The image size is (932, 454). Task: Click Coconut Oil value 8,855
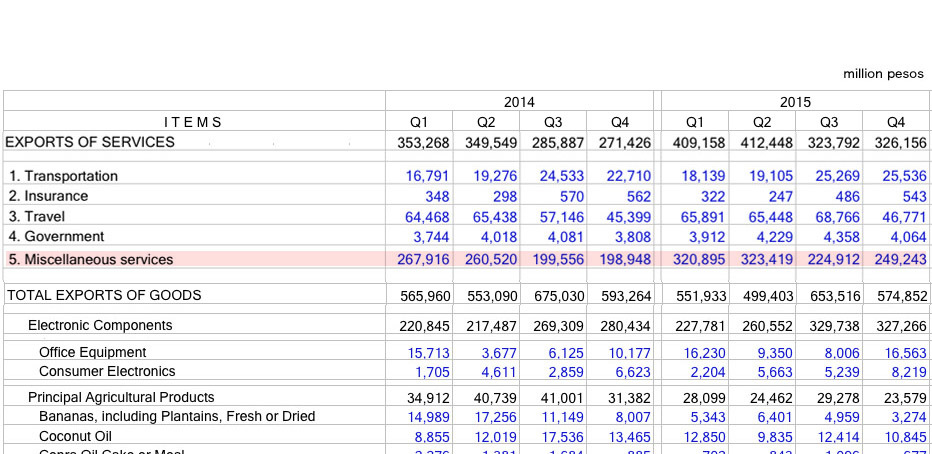point(432,437)
